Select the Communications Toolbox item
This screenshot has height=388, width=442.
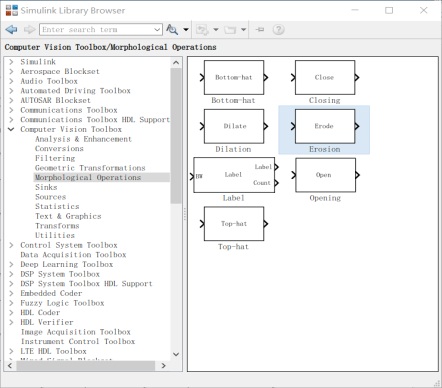pyautogui.click(x=69, y=110)
